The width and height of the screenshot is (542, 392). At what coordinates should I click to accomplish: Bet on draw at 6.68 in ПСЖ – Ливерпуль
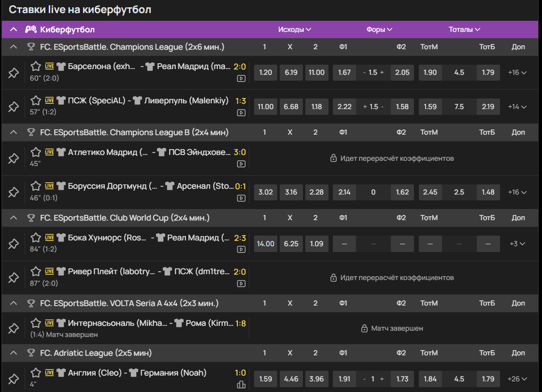[291, 107]
